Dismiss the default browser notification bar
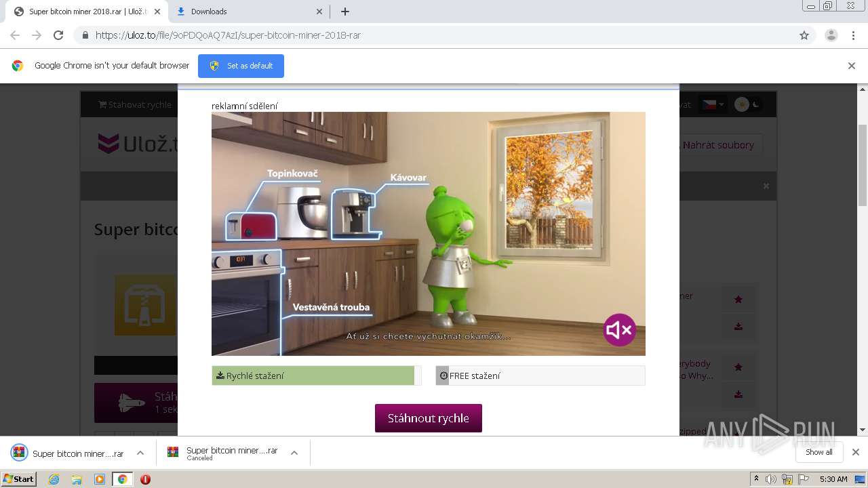Viewport: 868px width, 488px height. 852,66
